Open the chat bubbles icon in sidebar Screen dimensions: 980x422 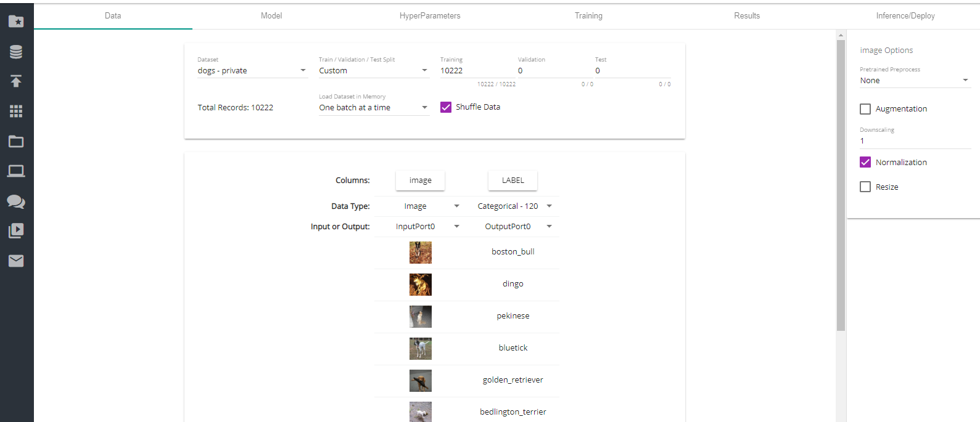[16, 201]
